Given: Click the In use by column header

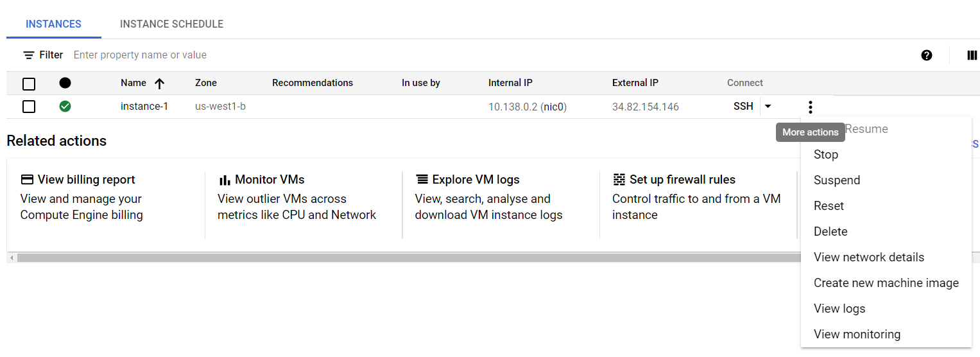Looking at the screenshot, I should click(421, 83).
